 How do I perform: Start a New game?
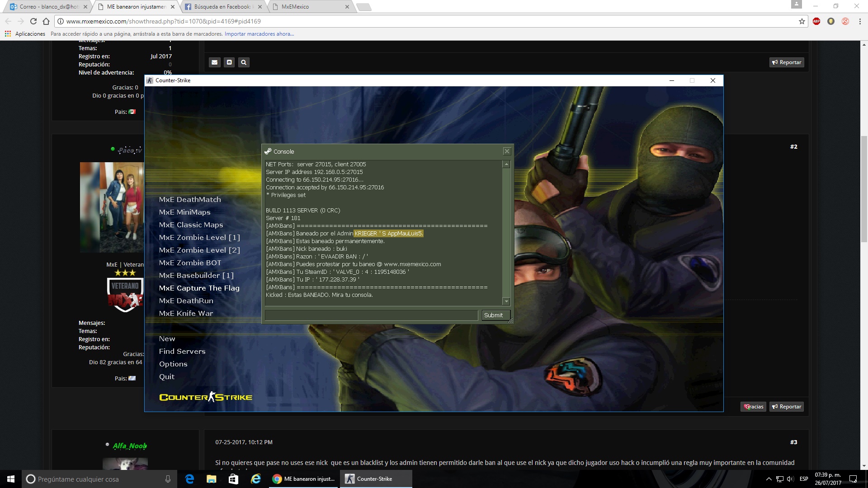167,338
